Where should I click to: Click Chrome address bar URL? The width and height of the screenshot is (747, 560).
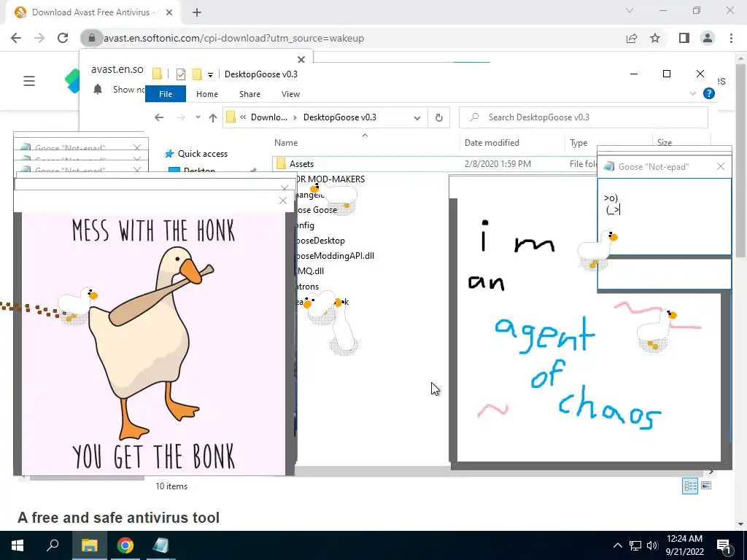[233, 38]
